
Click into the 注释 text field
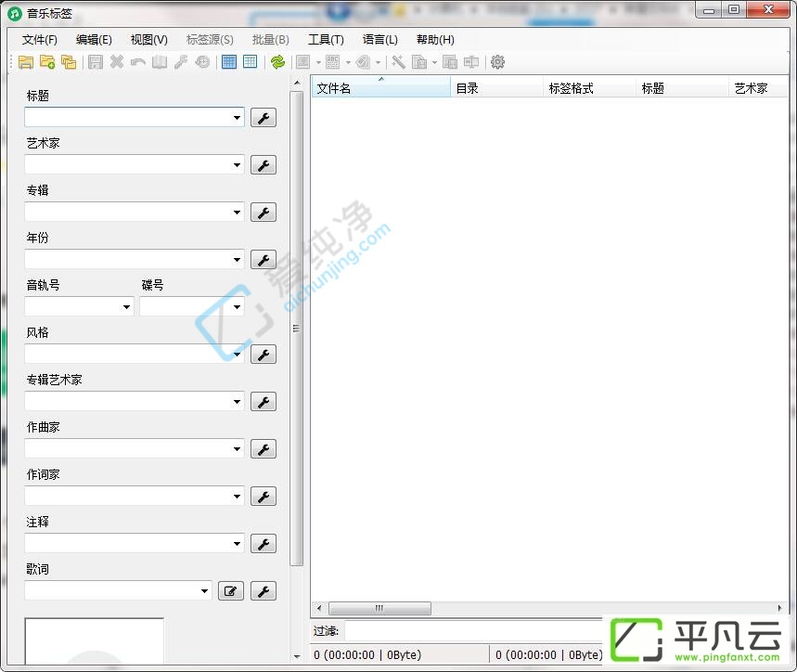click(x=128, y=544)
